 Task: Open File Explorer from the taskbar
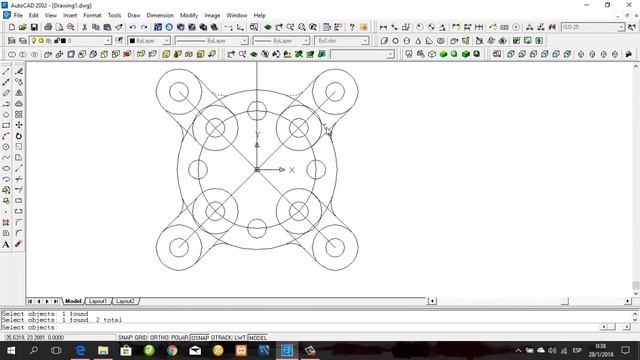click(x=103, y=351)
